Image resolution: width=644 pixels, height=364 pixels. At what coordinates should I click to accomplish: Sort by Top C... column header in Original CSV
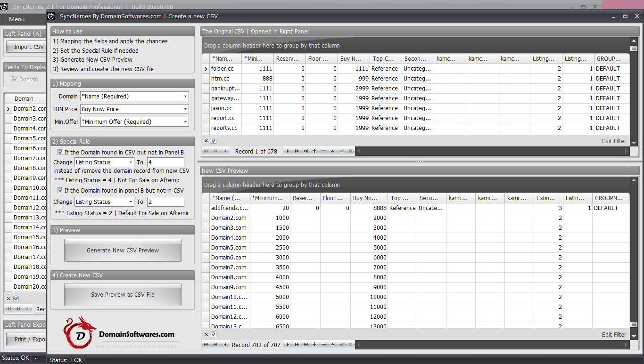pos(386,59)
